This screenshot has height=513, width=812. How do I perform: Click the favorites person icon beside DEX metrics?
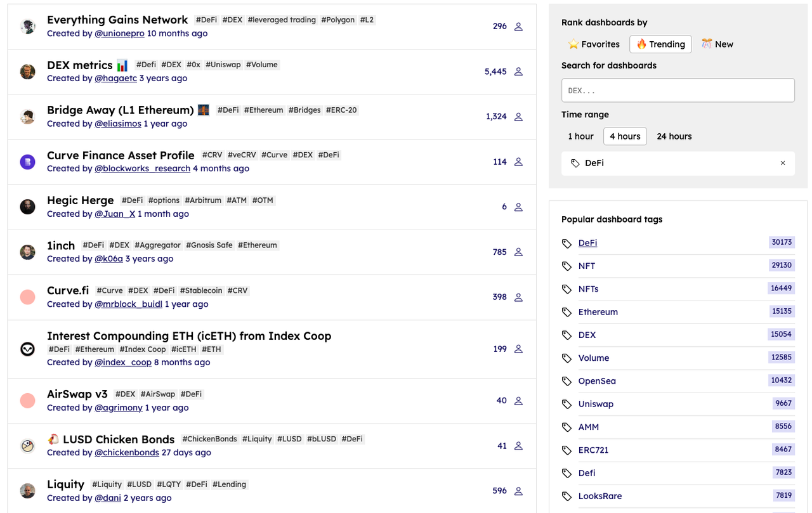tap(518, 72)
